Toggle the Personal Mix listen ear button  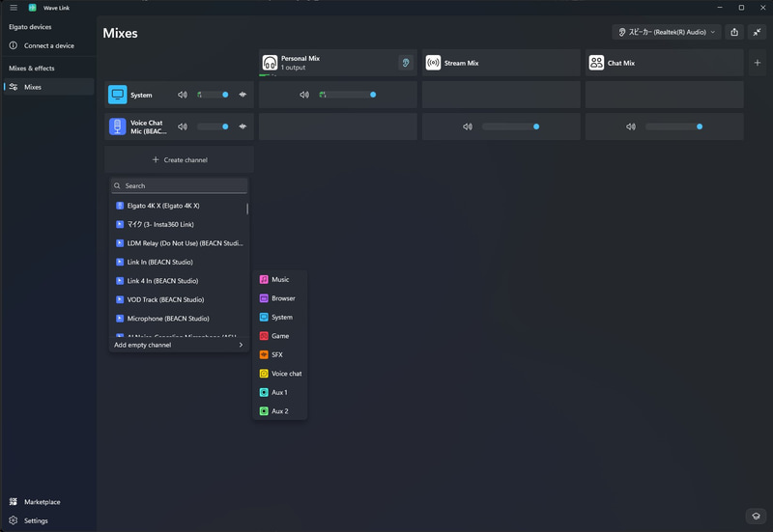406,63
